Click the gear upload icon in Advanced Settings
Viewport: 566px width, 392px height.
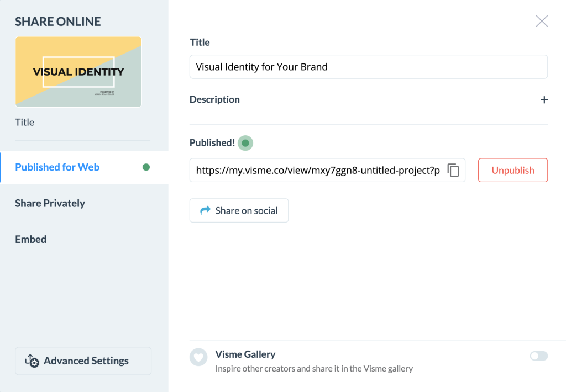pos(32,361)
